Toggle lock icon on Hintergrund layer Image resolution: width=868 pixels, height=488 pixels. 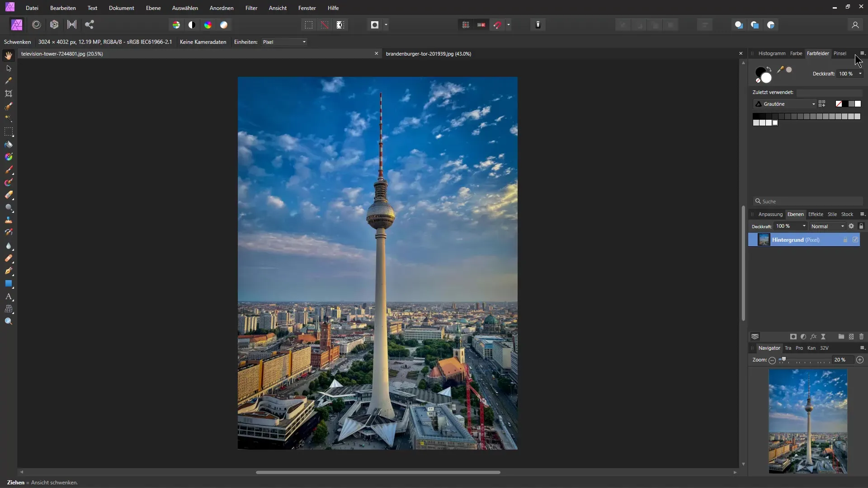point(845,240)
